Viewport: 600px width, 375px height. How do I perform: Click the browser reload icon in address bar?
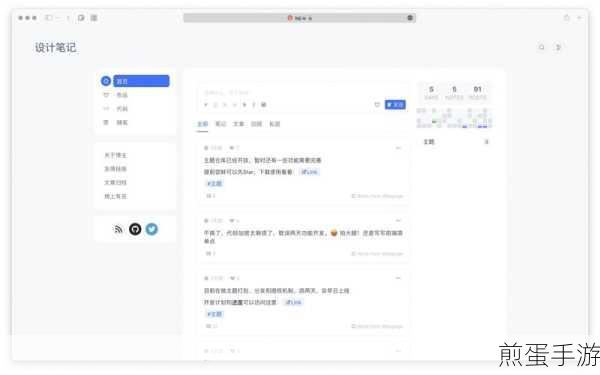[x=410, y=18]
